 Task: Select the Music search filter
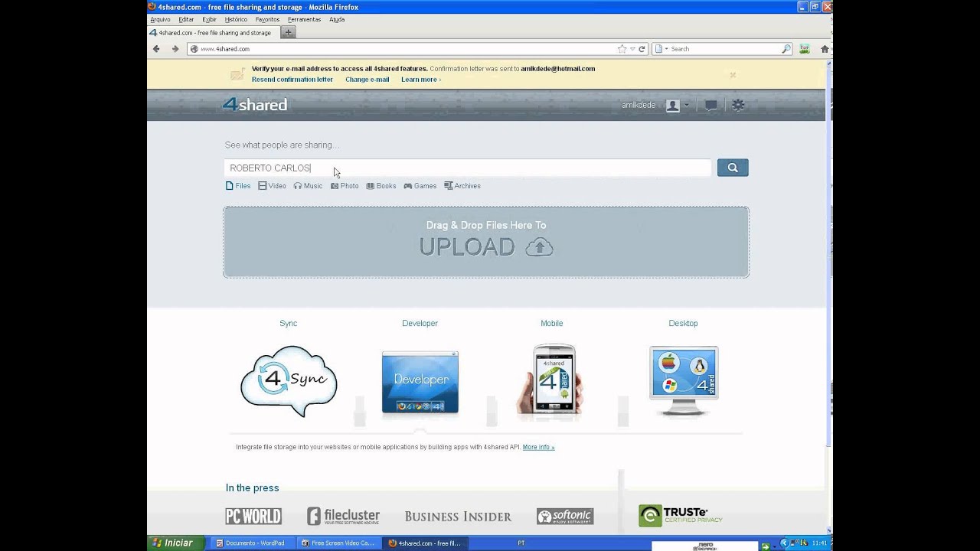tap(308, 186)
